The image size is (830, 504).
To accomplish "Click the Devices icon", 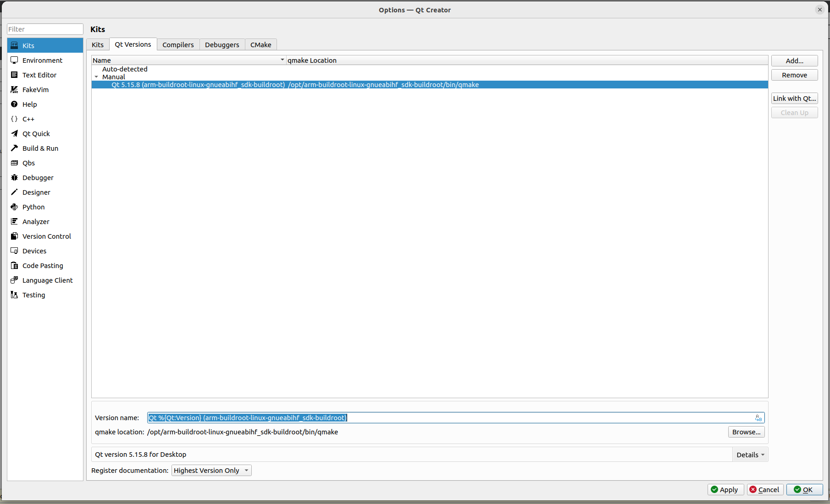I will 14,251.
